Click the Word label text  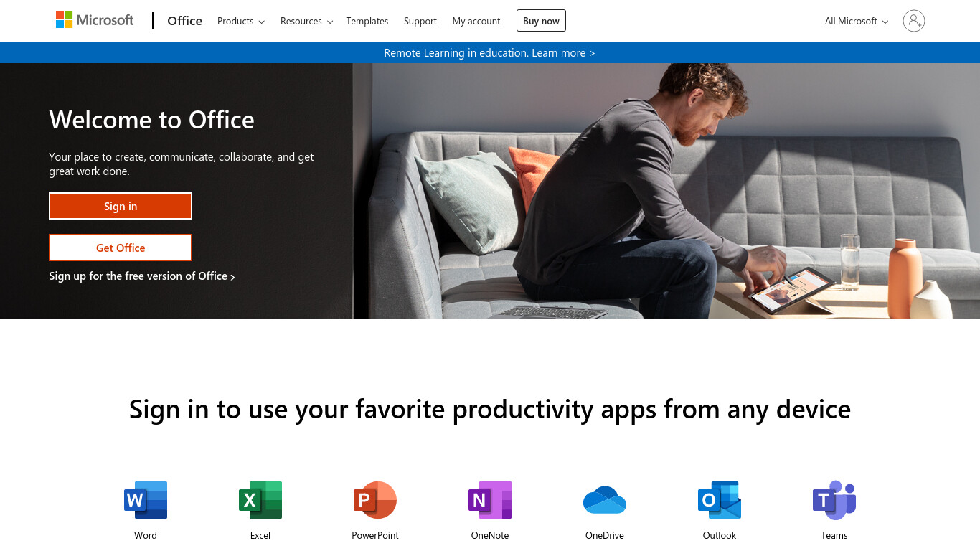(x=146, y=535)
